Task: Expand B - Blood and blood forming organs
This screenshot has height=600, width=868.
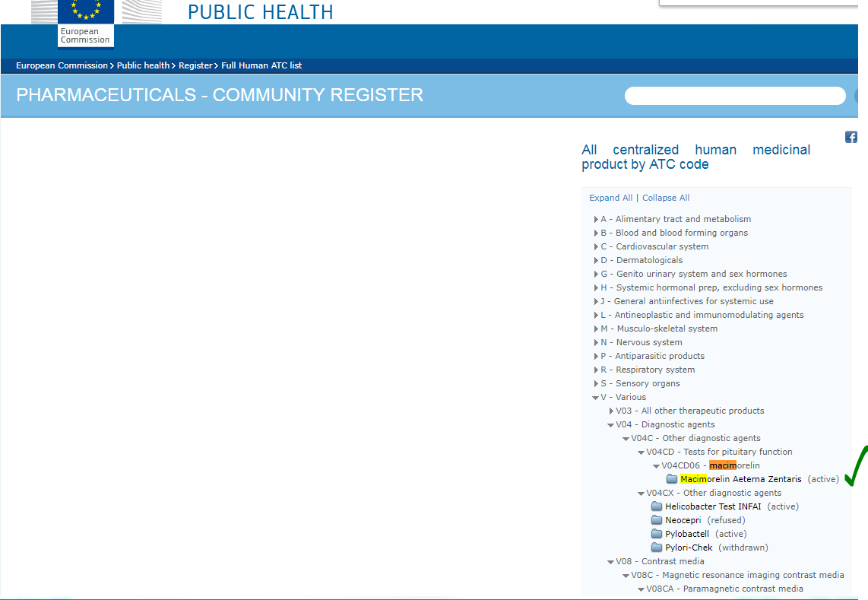Action: (x=596, y=233)
